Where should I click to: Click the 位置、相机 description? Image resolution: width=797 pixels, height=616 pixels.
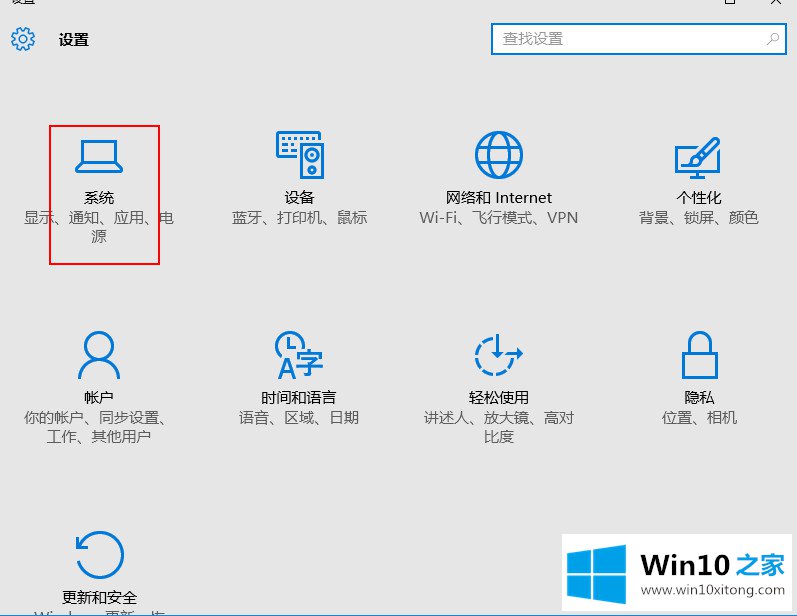[x=699, y=418]
